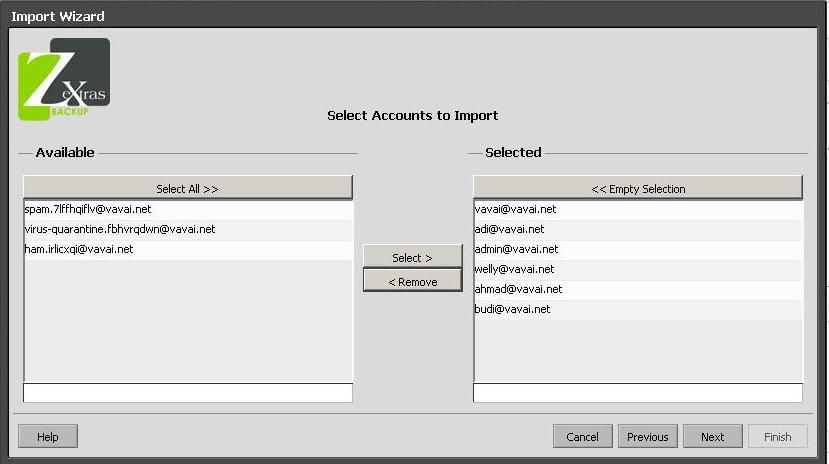Cancel the Import Wizard
Screen dimensions: 829x464
[x=582, y=437]
